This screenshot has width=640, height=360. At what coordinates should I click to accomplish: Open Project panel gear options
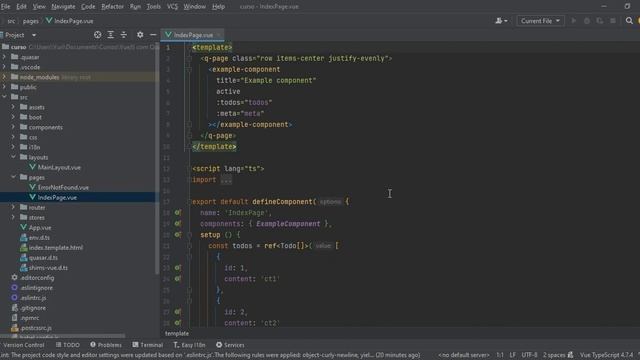pyautogui.click(x=140, y=35)
